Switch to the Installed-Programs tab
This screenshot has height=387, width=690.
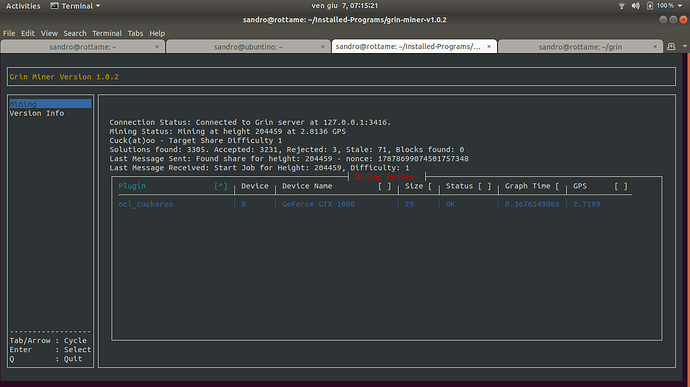(x=414, y=46)
